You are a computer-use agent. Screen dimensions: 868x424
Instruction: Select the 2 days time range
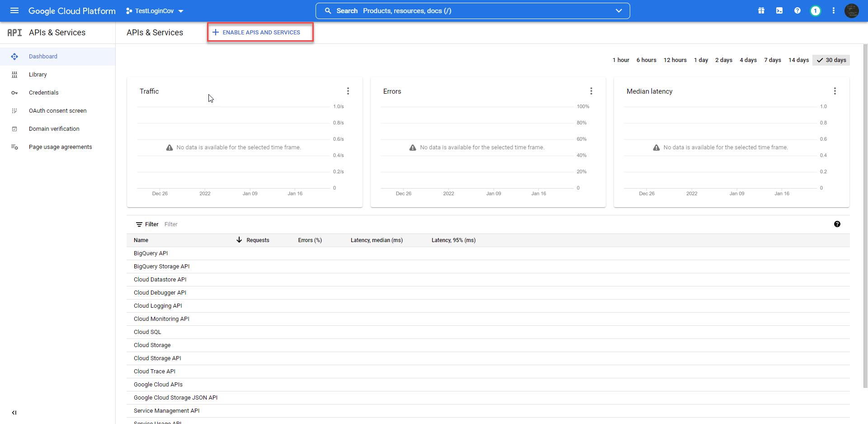point(724,60)
